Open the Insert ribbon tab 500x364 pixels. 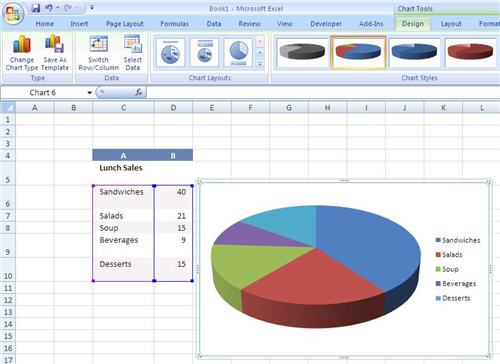pos(79,24)
